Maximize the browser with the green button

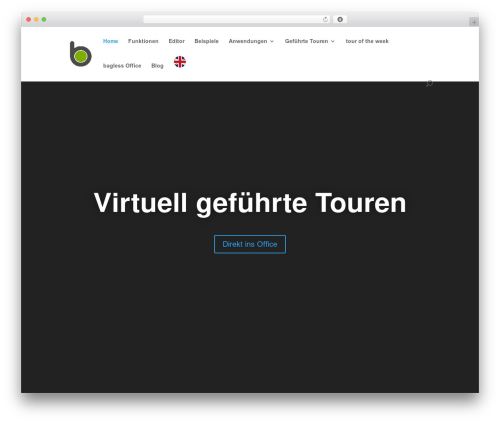(x=44, y=20)
